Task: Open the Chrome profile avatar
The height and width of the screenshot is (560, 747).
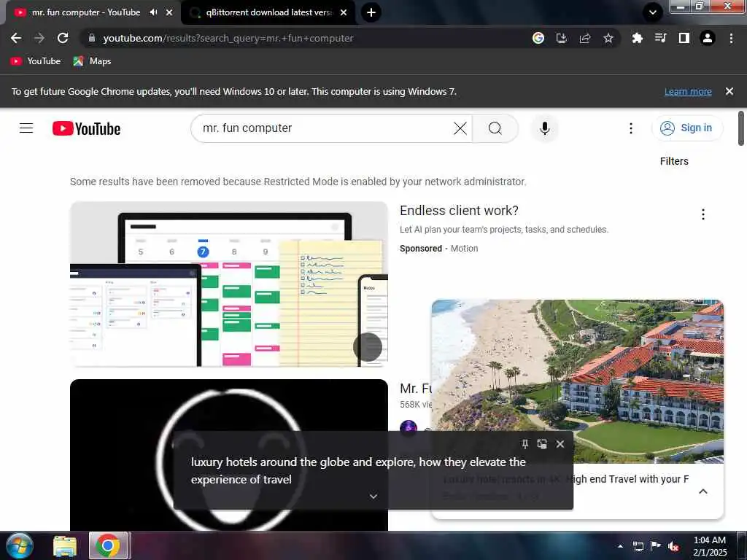Action: click(x=708, y=38)
